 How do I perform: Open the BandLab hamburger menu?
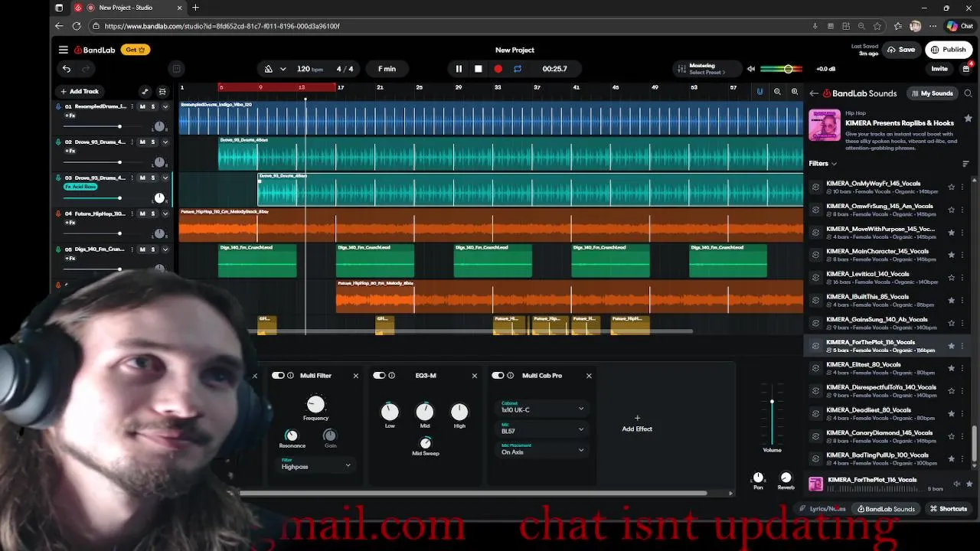coord(64,50)
